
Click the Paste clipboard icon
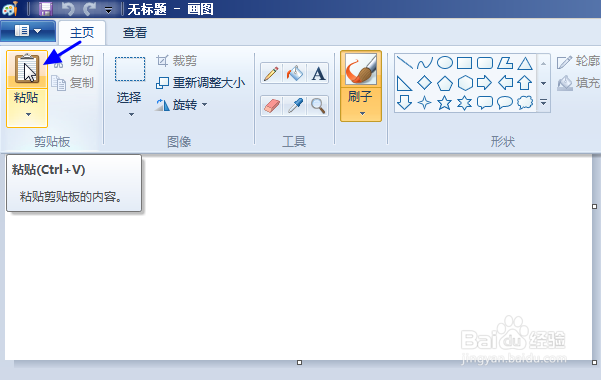tap(27, 69)
